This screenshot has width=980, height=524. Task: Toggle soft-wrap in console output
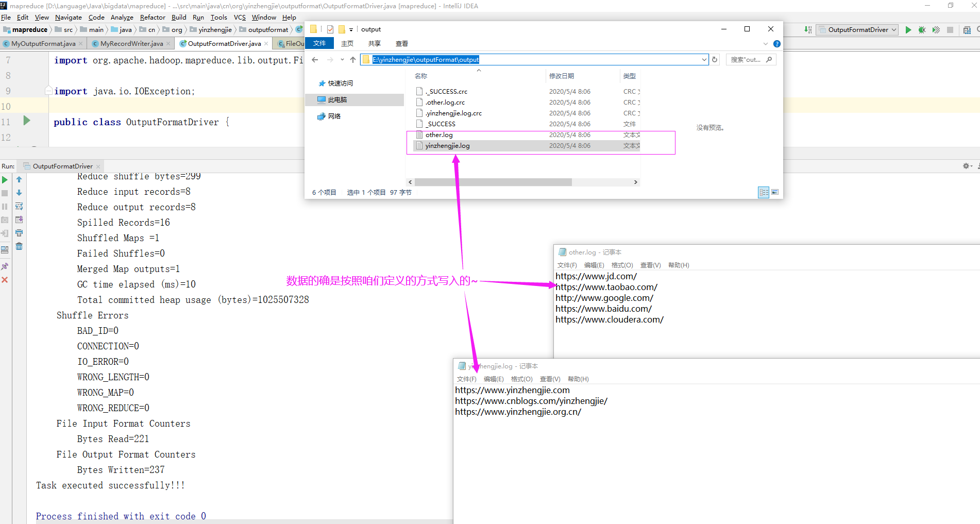pos(19,207)
